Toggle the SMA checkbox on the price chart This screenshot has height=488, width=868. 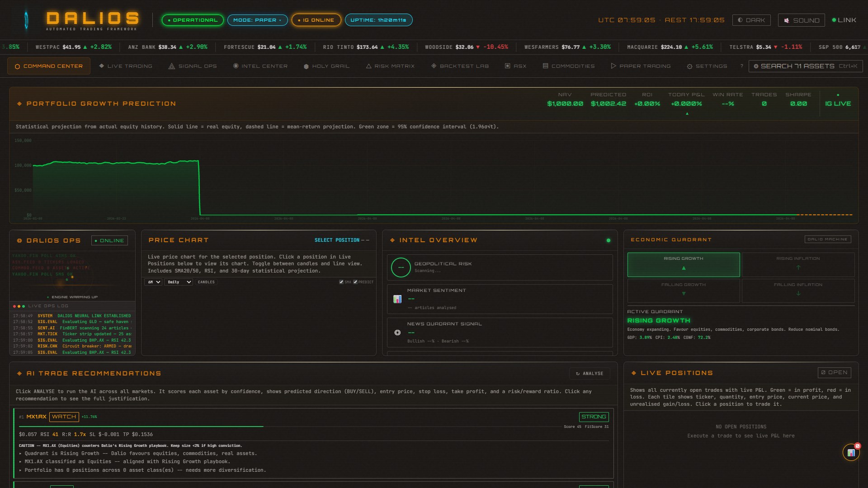pyautogui.click(x=341, y=282)
